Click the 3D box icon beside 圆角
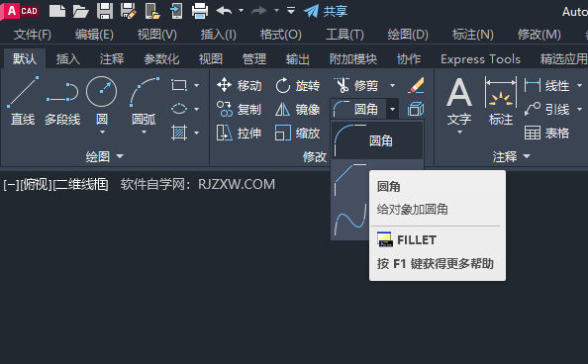The height and width of the screenshot is (364, 588). (x=416, y=109)
